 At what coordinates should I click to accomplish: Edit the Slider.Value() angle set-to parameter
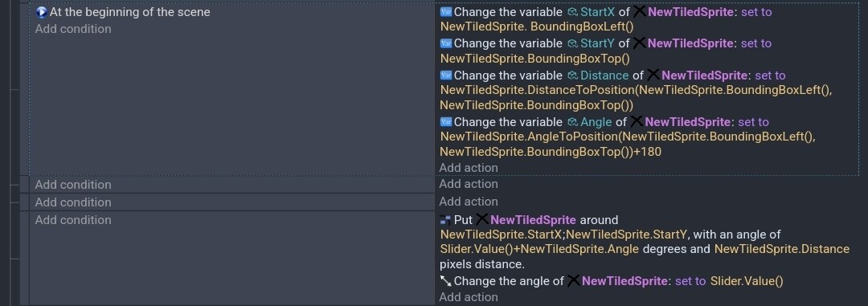[x=747, y=281]
